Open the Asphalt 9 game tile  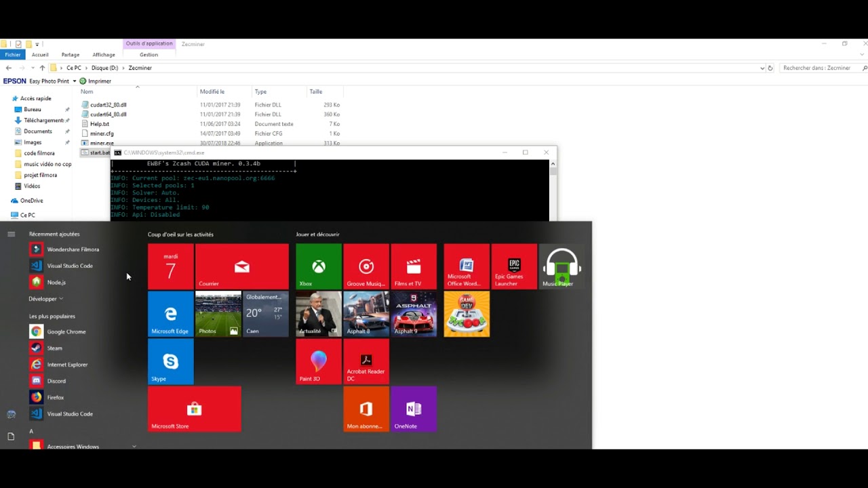click(414, 314)
